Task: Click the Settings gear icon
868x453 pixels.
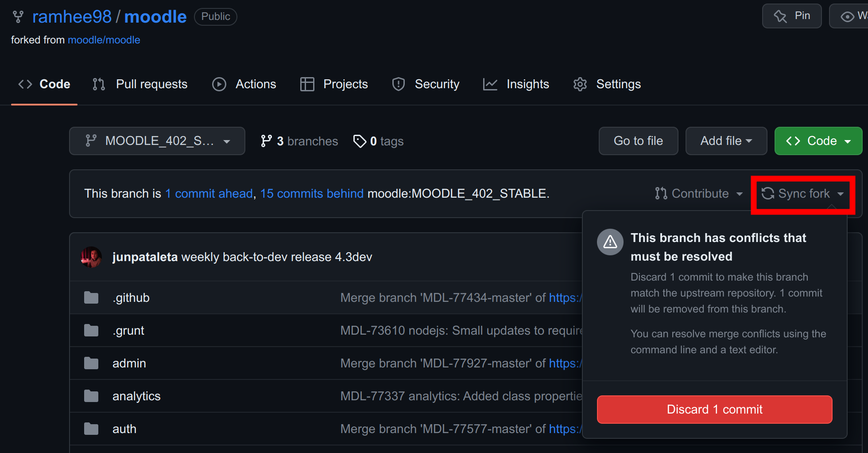Action: [579, 84]
